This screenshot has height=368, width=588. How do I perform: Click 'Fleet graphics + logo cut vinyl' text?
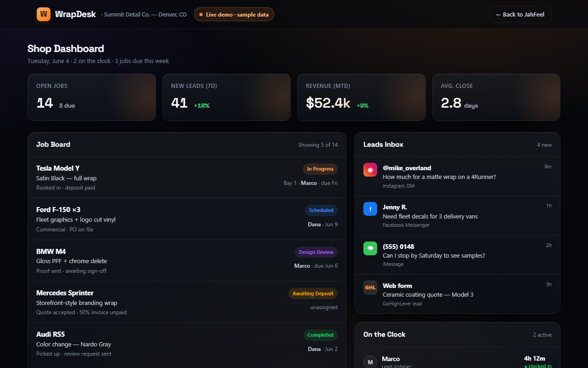[x=76, y=220]
